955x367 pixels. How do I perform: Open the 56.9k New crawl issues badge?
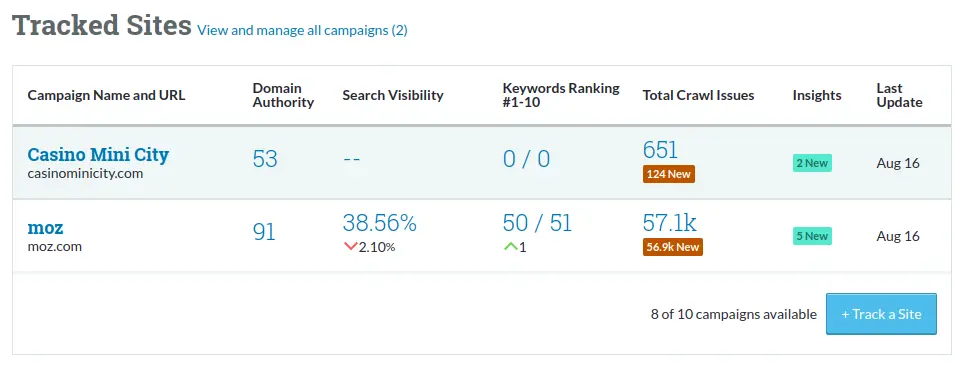click(x=672, y=246)
